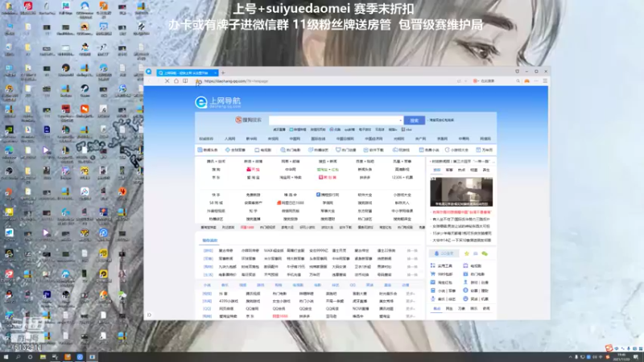
Task: Open 4399小游戏 link in games row
Action: (229, 301)
